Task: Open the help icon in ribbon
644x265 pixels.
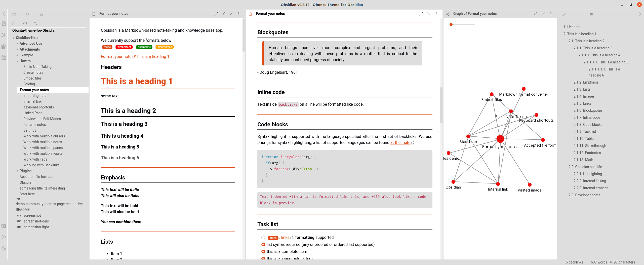Action: [4, 237]
